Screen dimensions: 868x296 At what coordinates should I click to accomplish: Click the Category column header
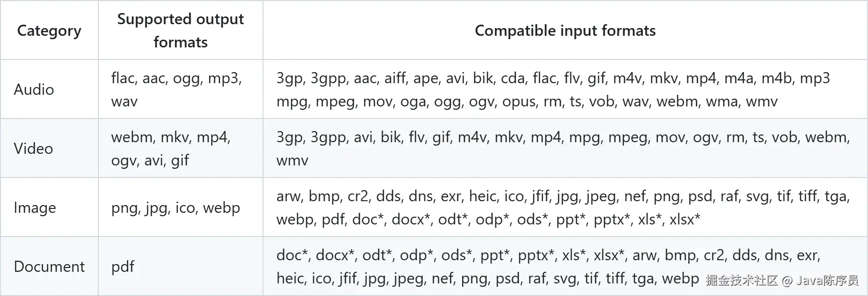point(49,30)
